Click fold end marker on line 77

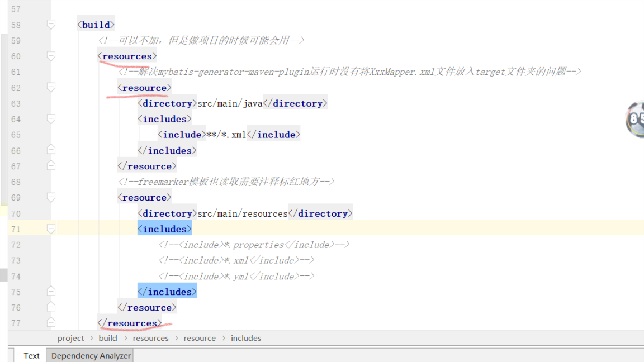51,322
